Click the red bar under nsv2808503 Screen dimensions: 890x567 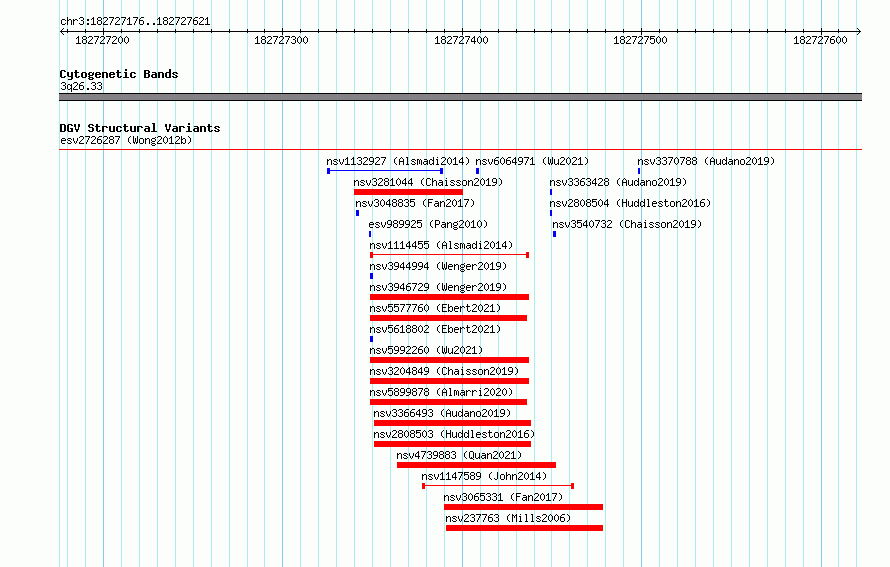(x=452, y=444)
